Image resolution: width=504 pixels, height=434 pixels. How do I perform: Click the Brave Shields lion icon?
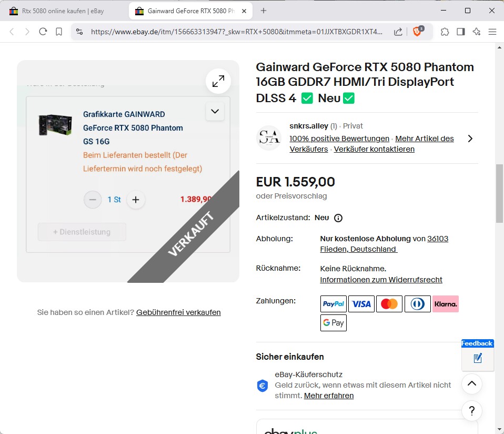pyautogui.click(x=417, y=32)
